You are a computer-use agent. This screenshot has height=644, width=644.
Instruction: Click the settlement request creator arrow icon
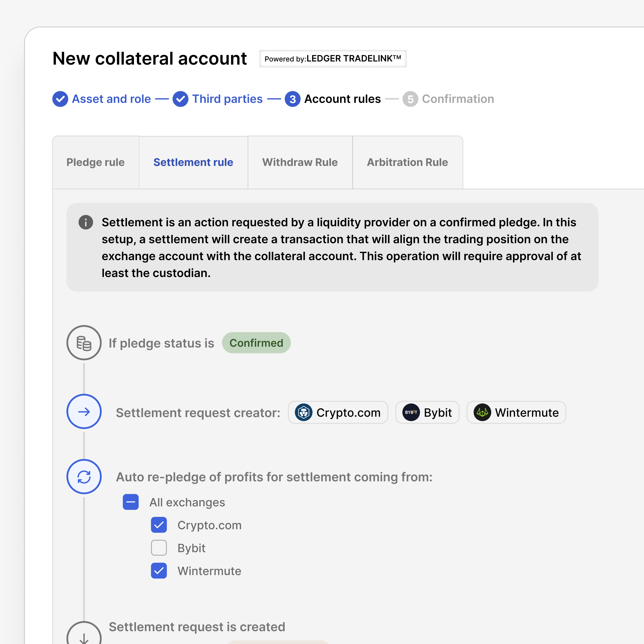[84, 412]
